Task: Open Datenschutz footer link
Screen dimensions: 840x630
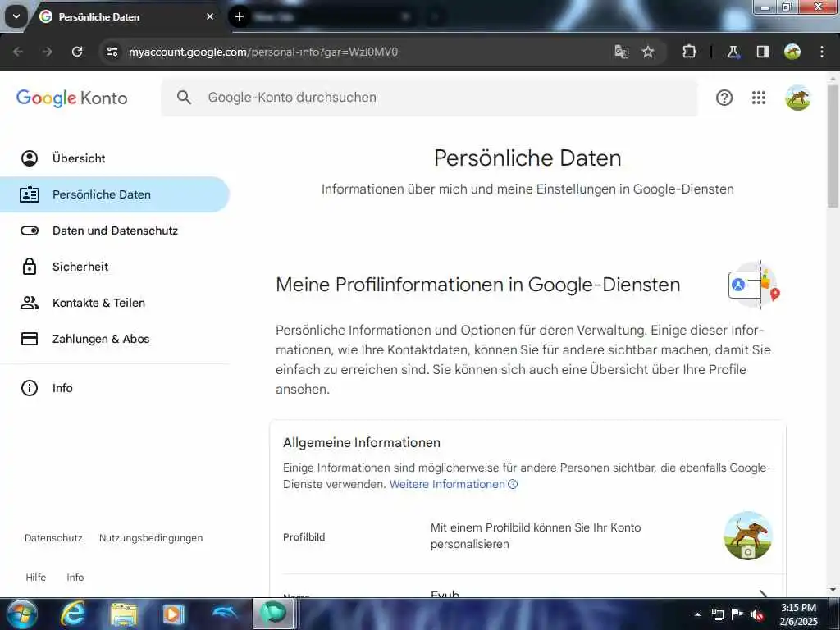Action: tap(53, 538)
